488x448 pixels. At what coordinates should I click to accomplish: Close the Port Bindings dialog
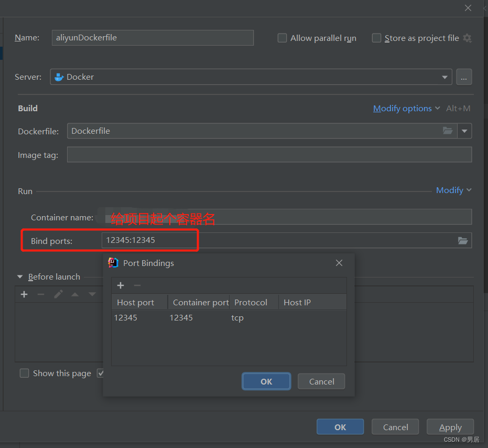pyautogui.click(x=339, y=263)
